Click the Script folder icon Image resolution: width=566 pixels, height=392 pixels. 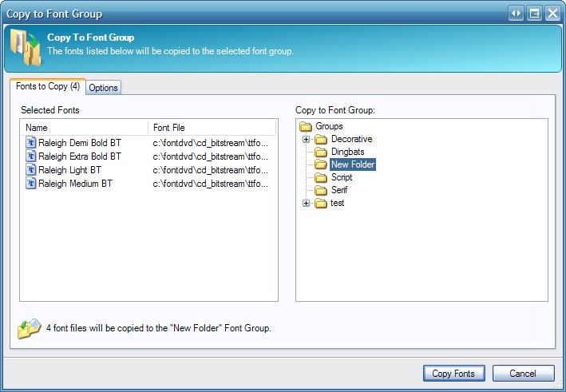coord(321,177)
